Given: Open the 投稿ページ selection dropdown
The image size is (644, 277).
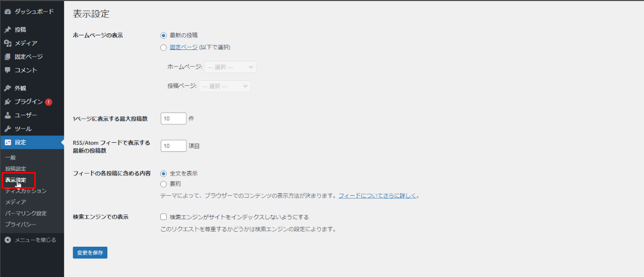Looking at the screenshot, I should click(225, 86).
